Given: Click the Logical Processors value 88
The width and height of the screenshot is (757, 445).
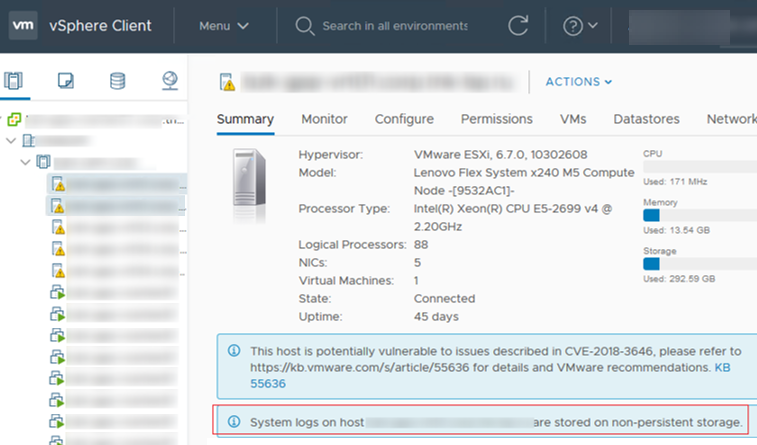Looking at the screenshot, I should tap(421, 245).
